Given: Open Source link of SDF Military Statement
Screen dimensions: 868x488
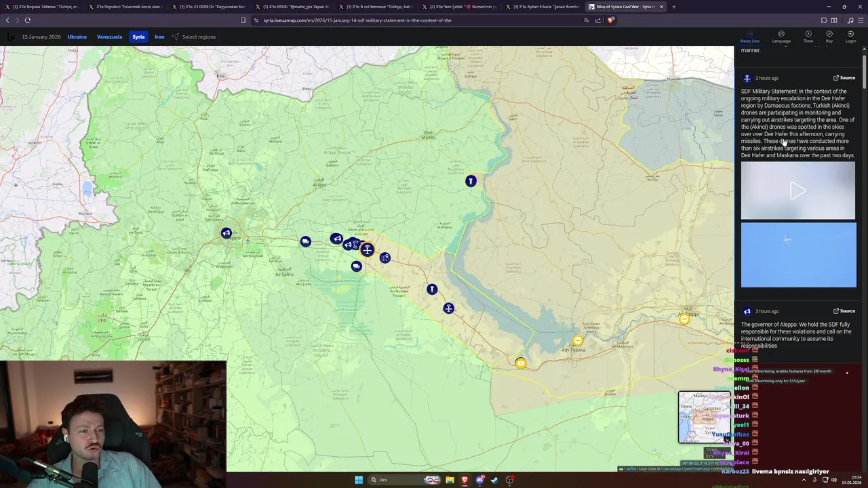Looking at the screenshot, I should [x=844, y=78].
